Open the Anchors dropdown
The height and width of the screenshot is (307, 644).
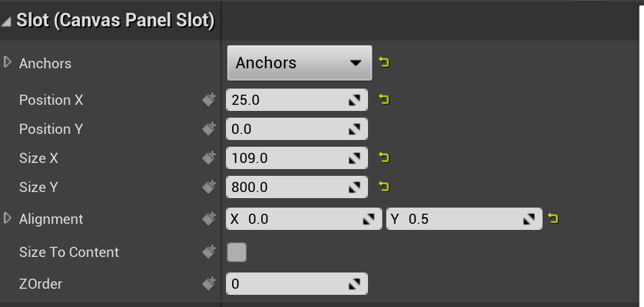point(299,63)
